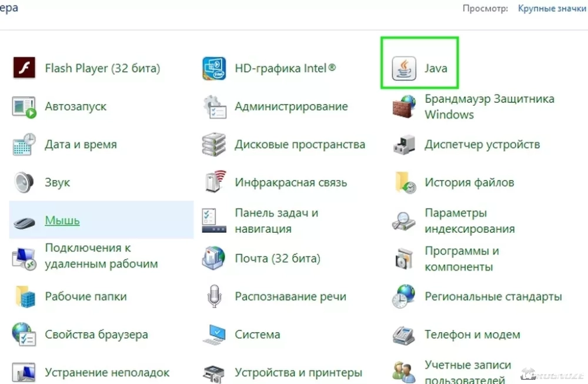Click the Инфракрасная связь icon

[x=215, y=182]
